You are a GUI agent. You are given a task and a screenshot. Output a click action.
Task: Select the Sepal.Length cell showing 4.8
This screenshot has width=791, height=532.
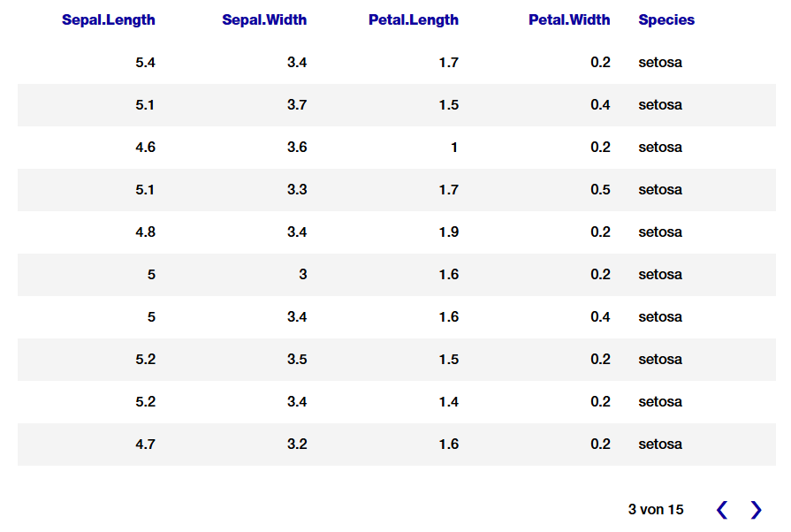(x=145, y=232)
